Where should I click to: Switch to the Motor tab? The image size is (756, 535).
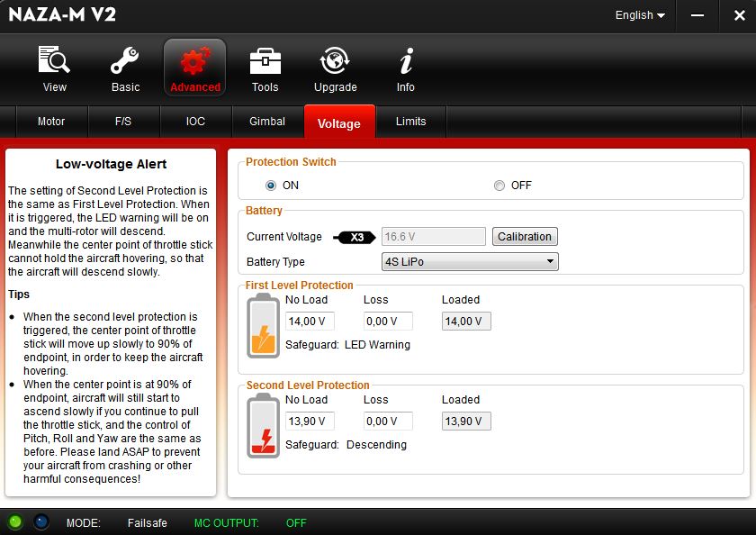pyautogui.click(x=51, y=122)
